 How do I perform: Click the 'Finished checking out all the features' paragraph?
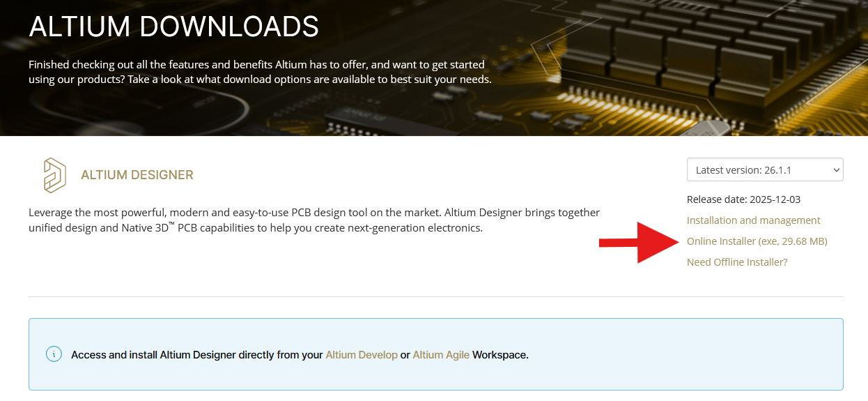260,72
